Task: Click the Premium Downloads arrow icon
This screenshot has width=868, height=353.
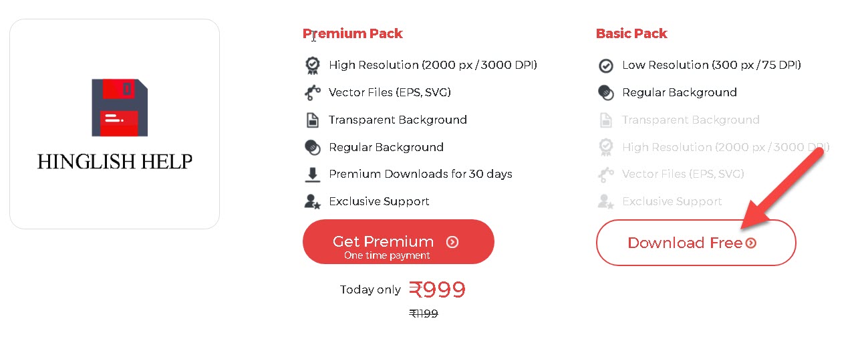Action: (312, 174)
